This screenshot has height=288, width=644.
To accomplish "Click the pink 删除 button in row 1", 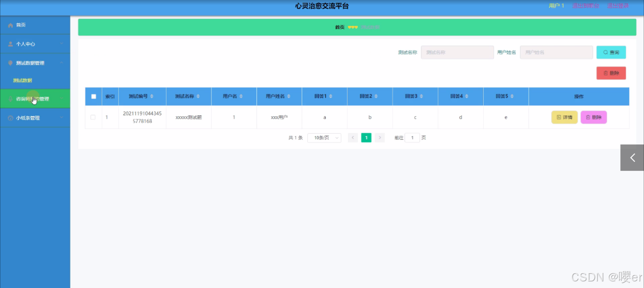I will 593,117.
